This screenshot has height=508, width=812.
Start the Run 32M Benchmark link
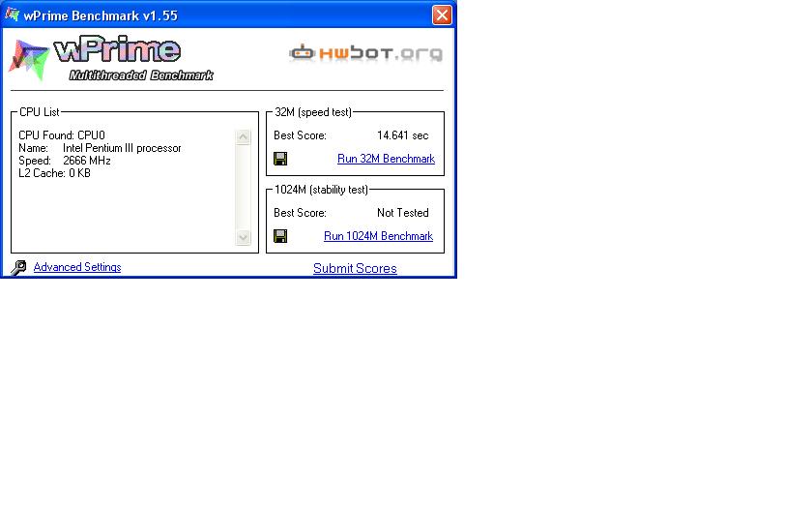[x=386, y=159]
